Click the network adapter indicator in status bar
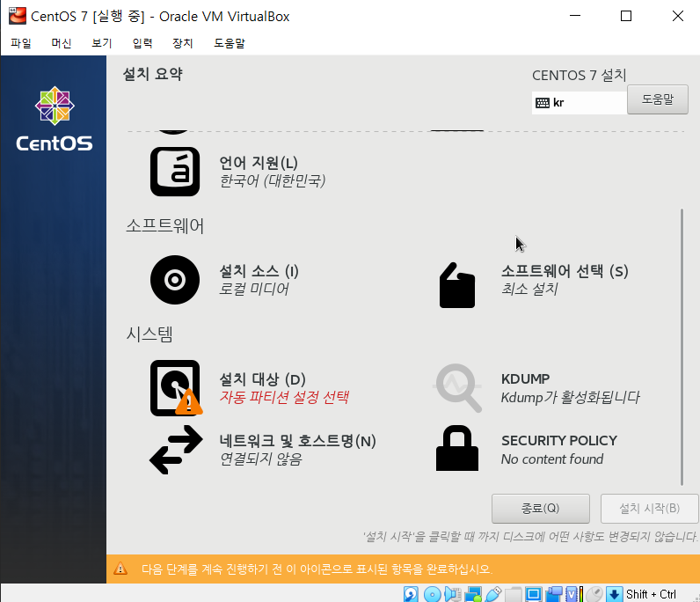 click(473, 594)
